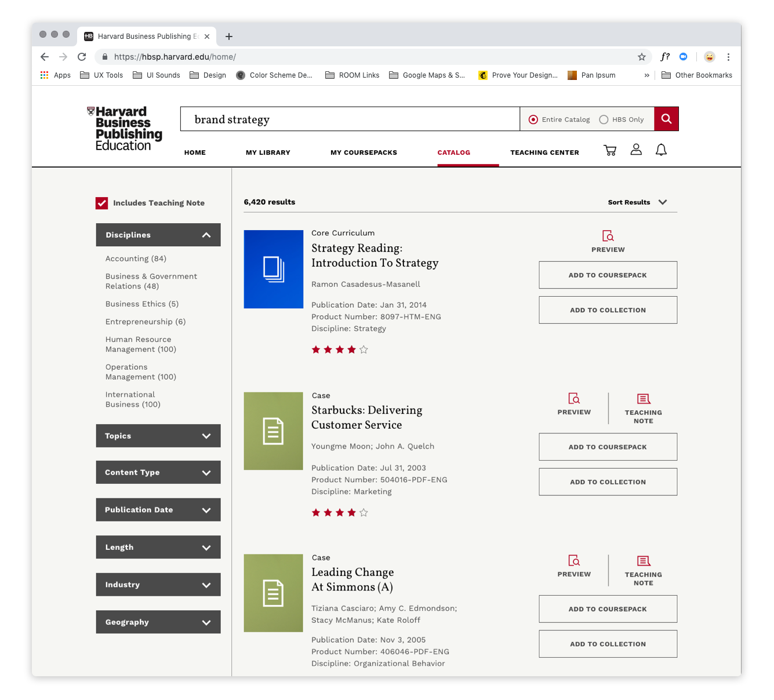The image size is (774, 700).
Task: Expand the Publication Date filter
Action: [x=158, y=510]
